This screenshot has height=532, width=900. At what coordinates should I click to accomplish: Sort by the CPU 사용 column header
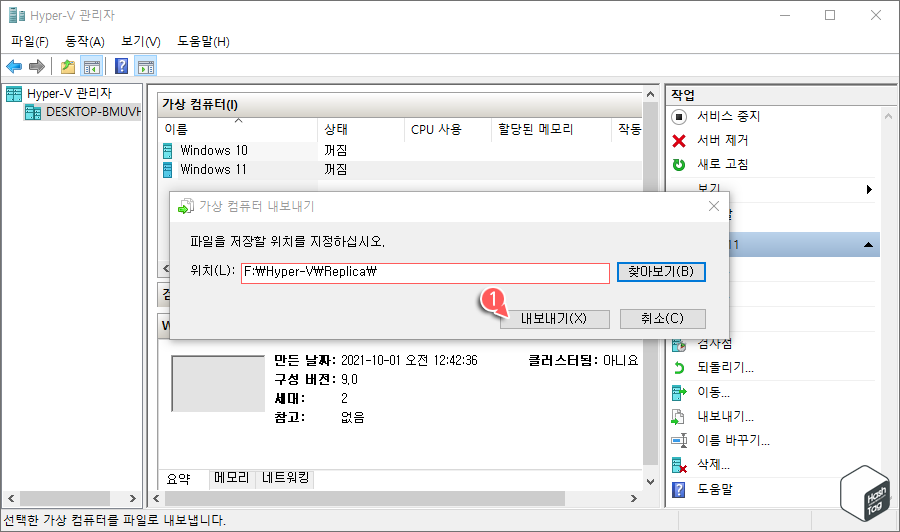coord(448,130)
